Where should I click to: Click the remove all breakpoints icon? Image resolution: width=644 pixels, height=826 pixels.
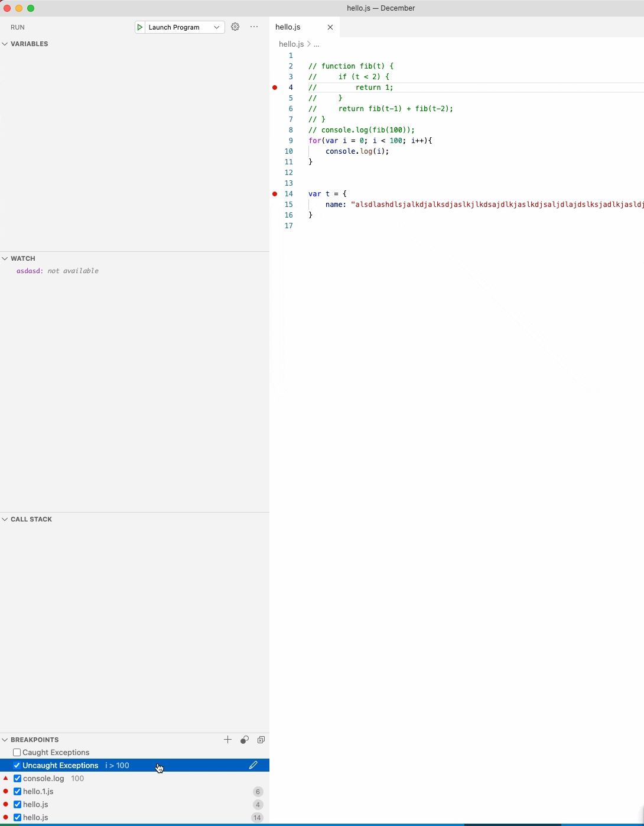point(261,740)
